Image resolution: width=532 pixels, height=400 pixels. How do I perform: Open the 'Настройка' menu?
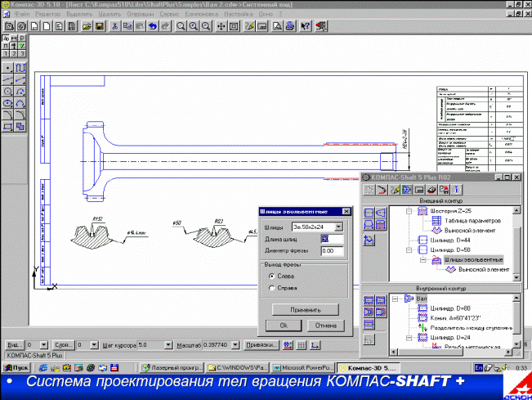coord(238,14)
